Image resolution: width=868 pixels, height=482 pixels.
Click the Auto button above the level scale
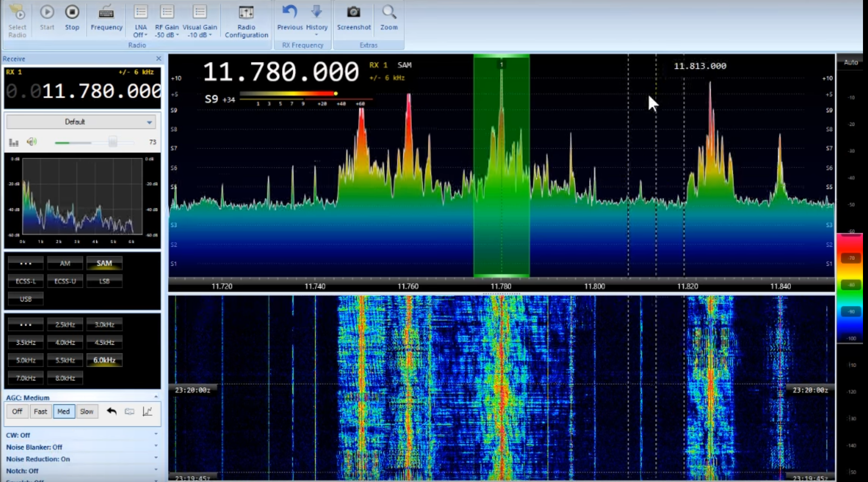pyautogui.click(x=851, y=62)
